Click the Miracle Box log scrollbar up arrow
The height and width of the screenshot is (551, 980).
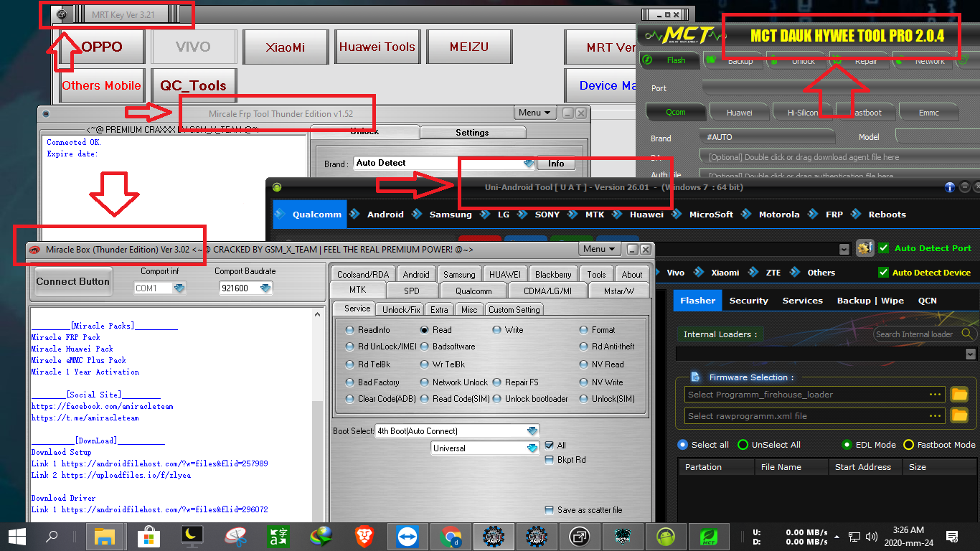[x=319, y=314]
